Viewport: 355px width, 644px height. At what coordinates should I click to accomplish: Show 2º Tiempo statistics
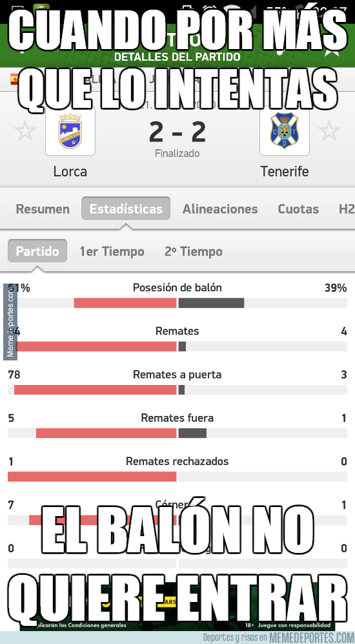click(x=193, y=251)
